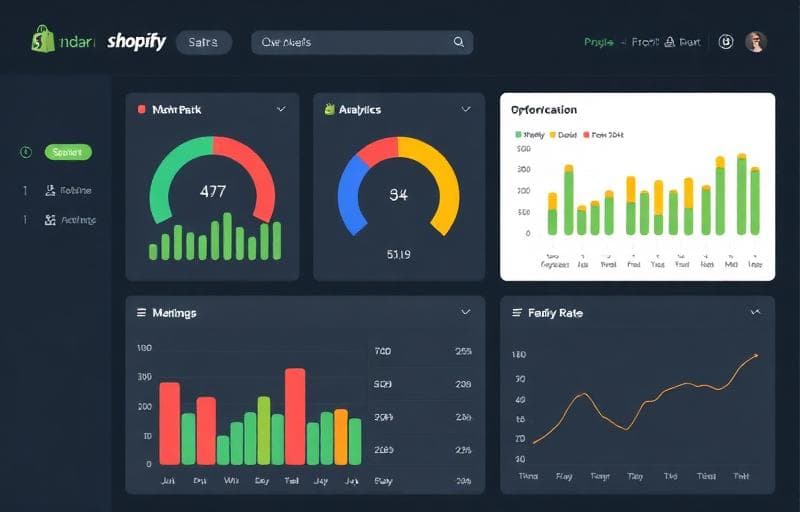This screenshot has width=800, height=512.
Task: Click the green icon beside the Analytics title
Action: (x=328, y=109)
